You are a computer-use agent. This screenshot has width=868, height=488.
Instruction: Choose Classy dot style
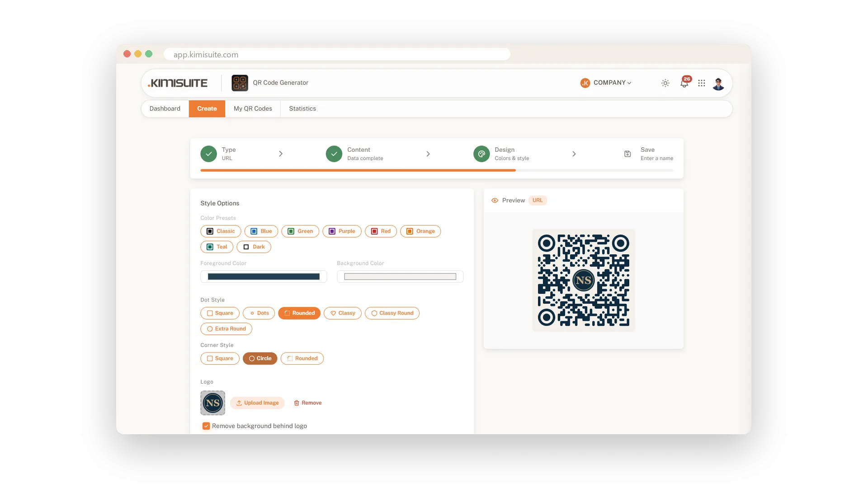[x=343, y=313]
